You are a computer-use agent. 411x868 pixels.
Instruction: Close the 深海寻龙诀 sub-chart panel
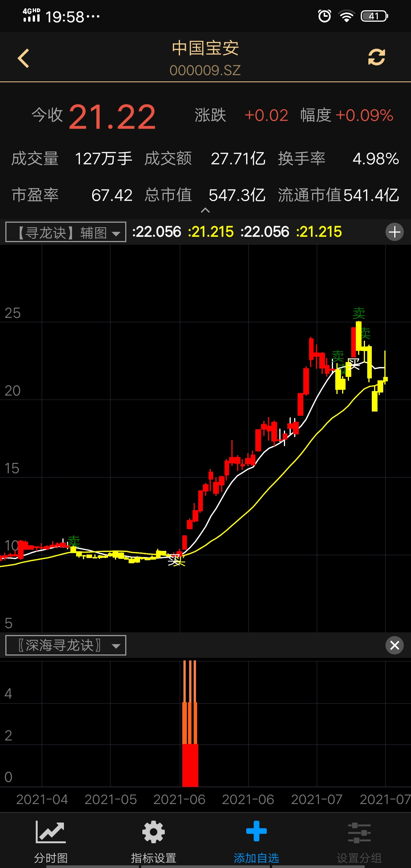click(x=395, y=645)
